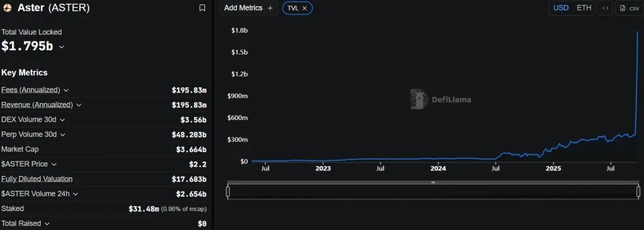Screen dimensions: 644x230
Task: Grab the center grip of range selector
Action: (x=433, y=182)
